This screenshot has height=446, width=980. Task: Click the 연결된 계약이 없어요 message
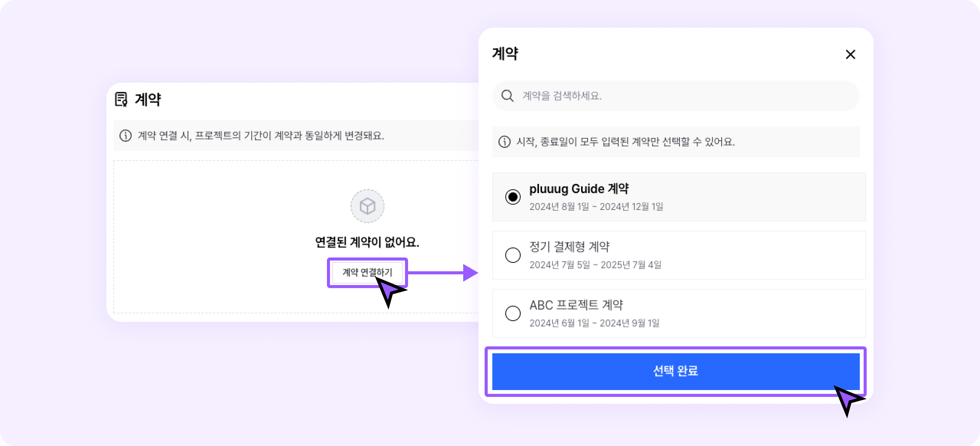coord(367,242)
